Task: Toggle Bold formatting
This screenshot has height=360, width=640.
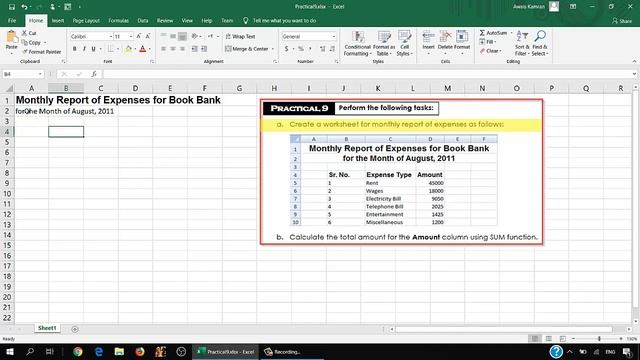Action: point(75,49)
